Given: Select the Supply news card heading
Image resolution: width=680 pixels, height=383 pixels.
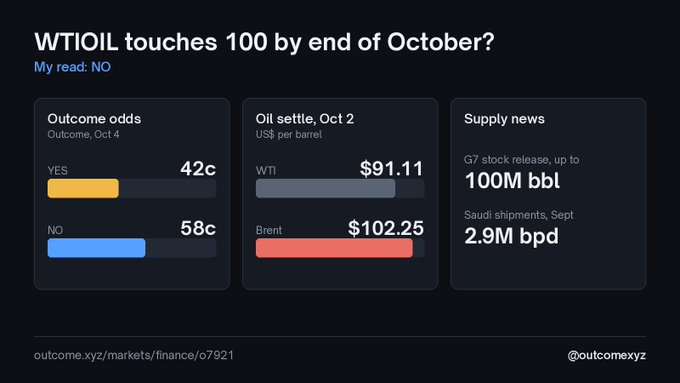Looking at the screenshot, I should click(504, 119).
